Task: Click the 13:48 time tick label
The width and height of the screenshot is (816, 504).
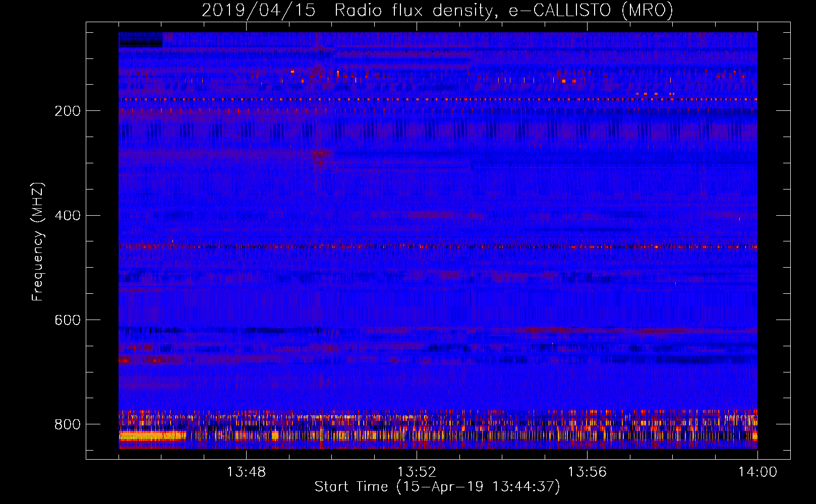Action: 246,472
